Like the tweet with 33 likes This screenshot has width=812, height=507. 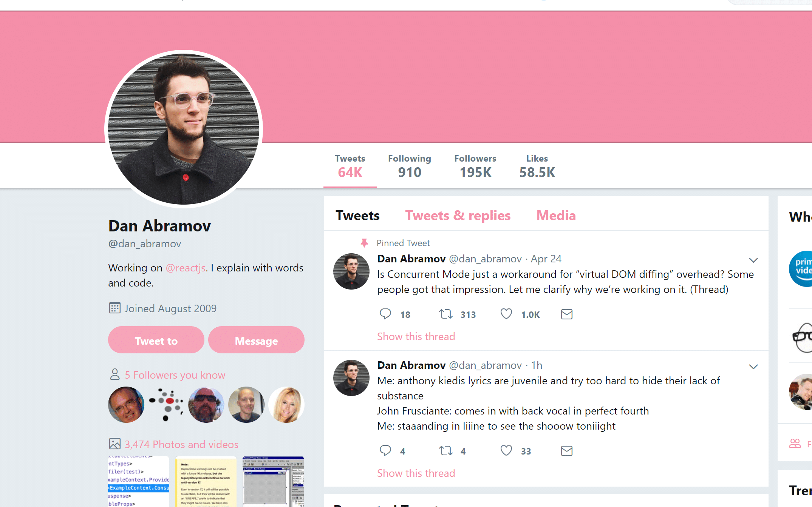point(506,451)
